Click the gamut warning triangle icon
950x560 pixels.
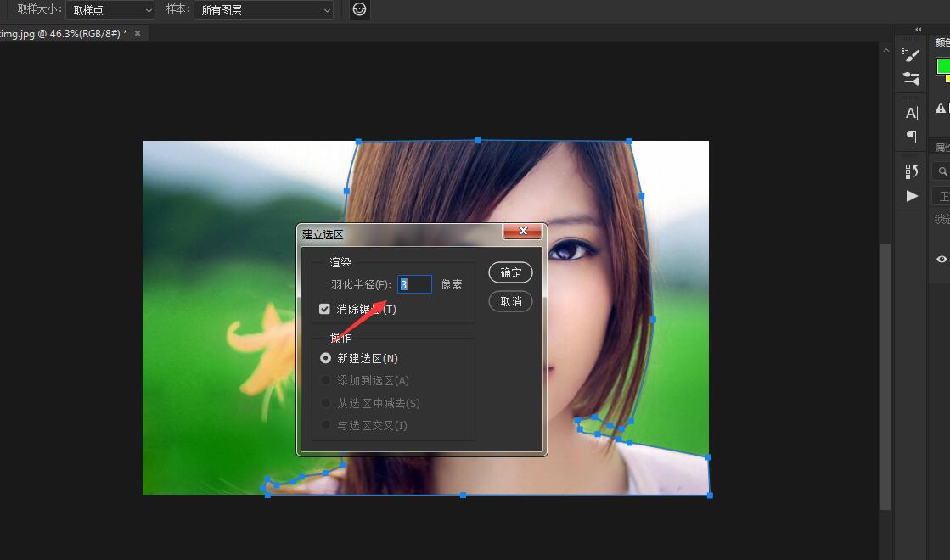(x=941, y=109)
